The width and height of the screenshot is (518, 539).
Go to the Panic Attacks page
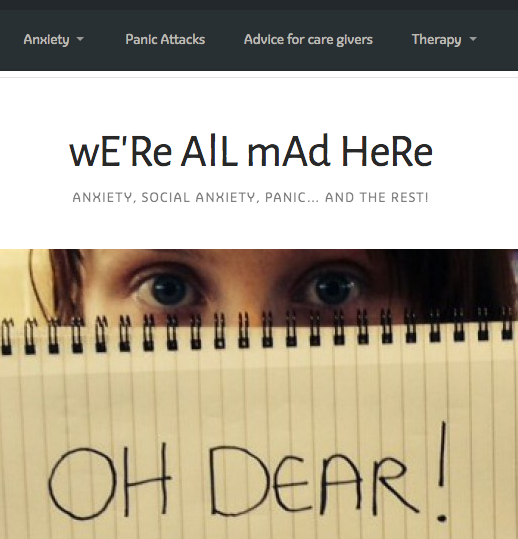coord(165,40)
